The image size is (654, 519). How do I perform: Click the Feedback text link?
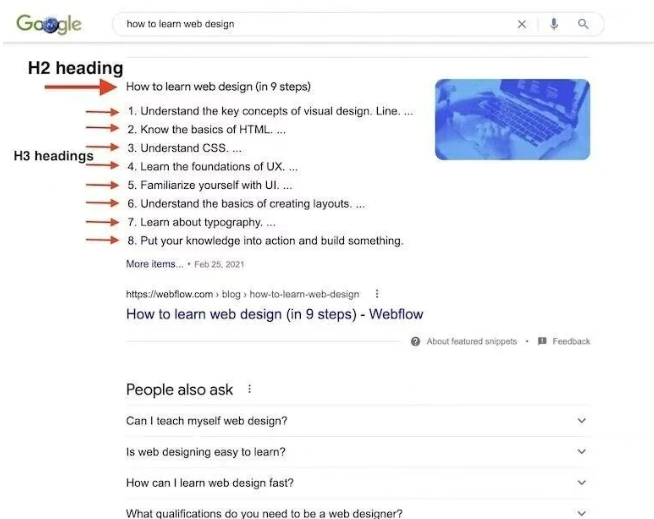(571, 342)
